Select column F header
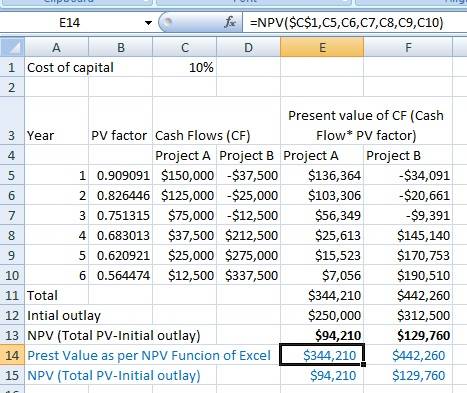The height and width of the screenshot is (393, 467). (408, 48)
